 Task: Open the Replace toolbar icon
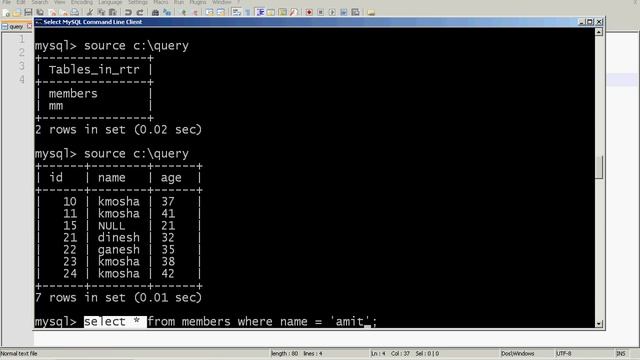tap(167, 12)
